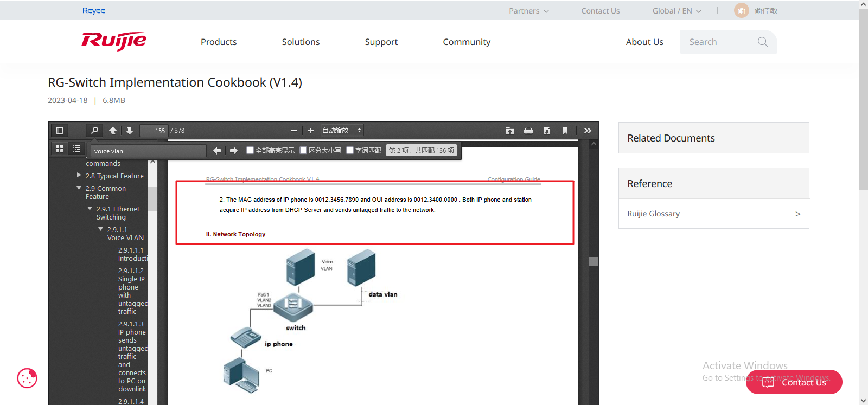
Task: Zoom in with the plus icon
Action: 311,131
